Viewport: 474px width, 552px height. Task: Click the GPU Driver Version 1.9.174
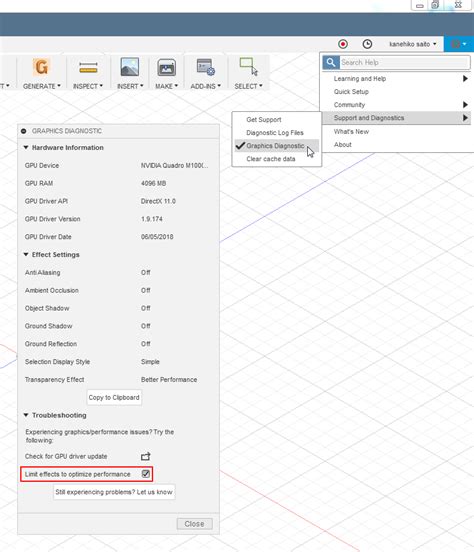(x=151, y=219)
